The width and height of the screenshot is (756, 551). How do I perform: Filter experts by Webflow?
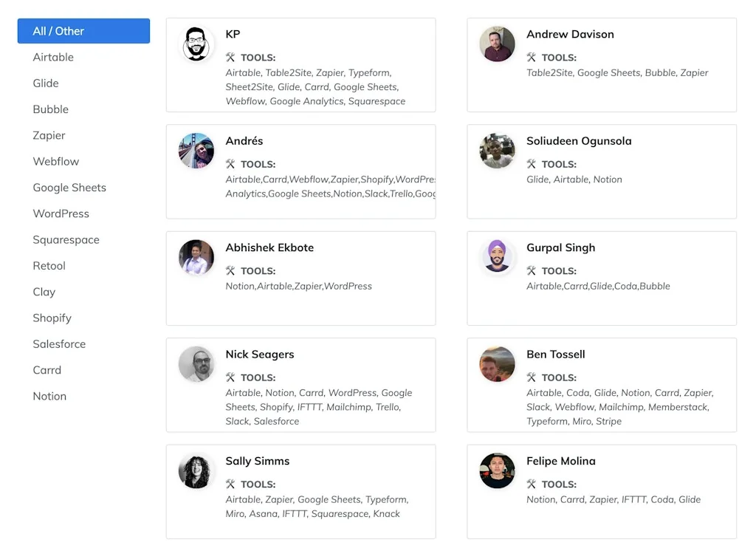pyautogui.click(x=55, y=161)
